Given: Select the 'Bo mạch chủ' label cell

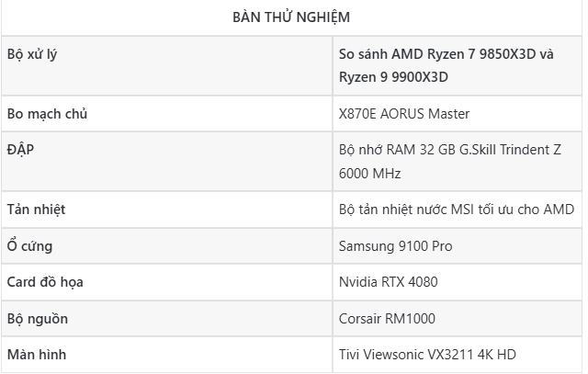Looking at the screenshot, I should click(x=46, y=114).
